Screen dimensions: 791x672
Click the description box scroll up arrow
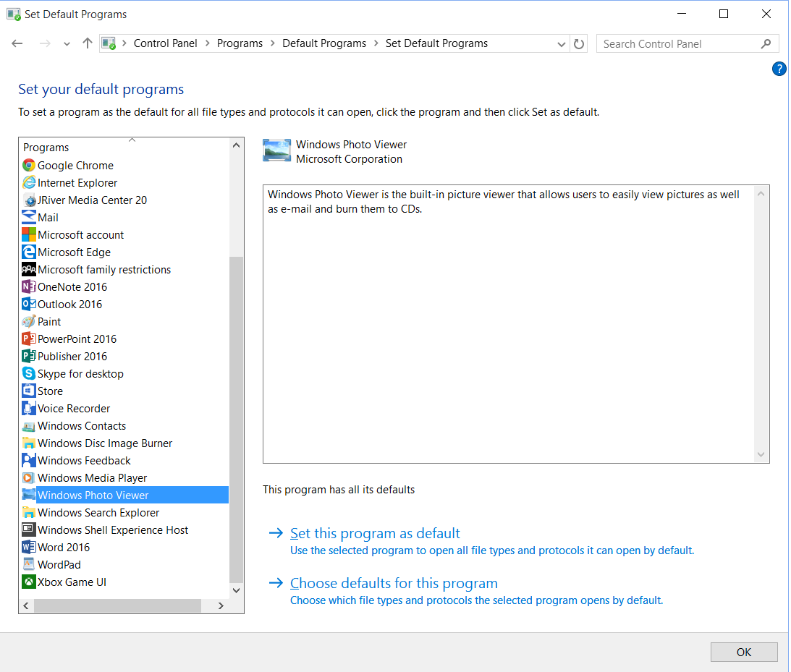pos(761,194)
